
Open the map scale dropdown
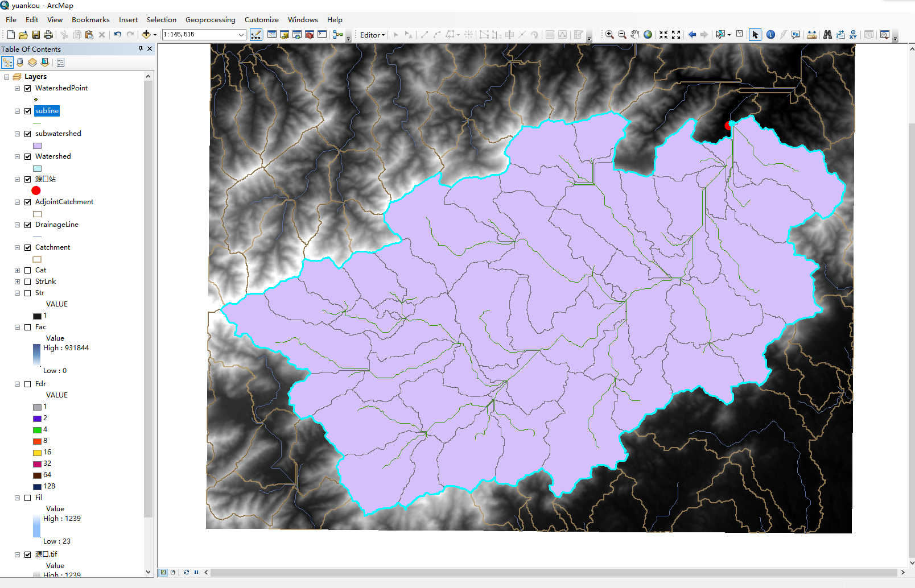coord(241,34)
